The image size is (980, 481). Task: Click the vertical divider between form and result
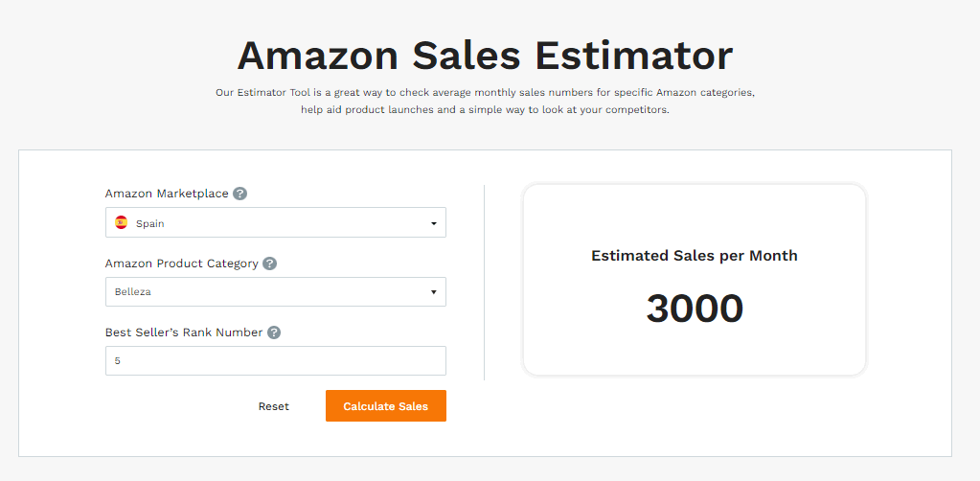[x=485, y=282]
